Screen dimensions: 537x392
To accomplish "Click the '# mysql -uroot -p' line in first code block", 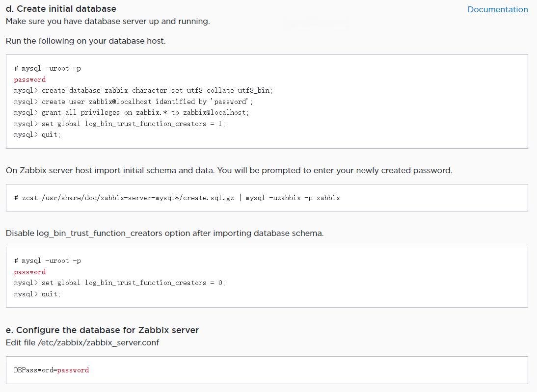I will tap(48, 69).
